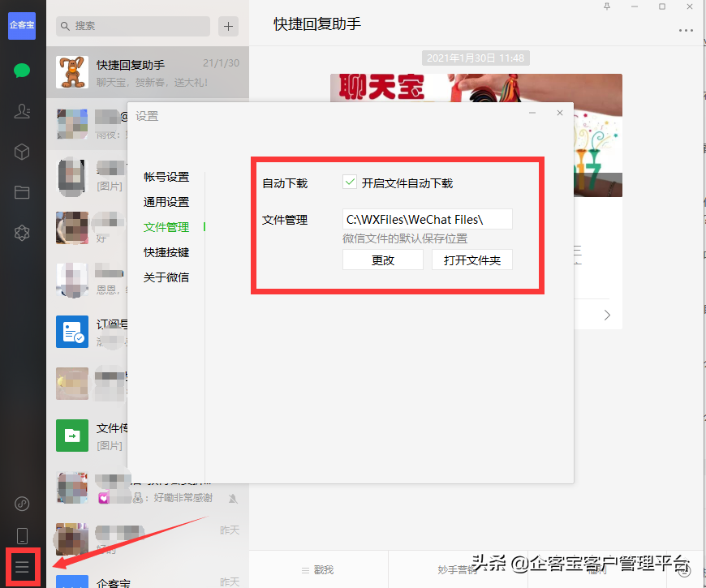Open the 聊天宝 banner image
Screen dimensions: 706x588
pos(476,88)
